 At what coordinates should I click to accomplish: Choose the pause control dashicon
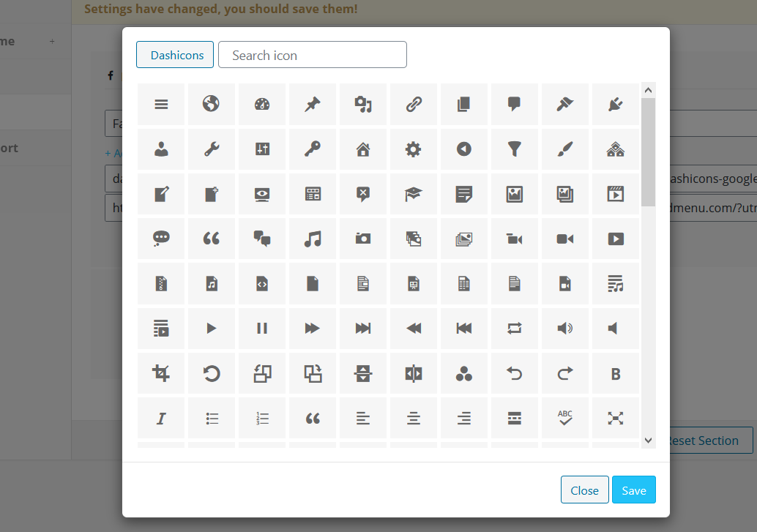click(261, 329)
